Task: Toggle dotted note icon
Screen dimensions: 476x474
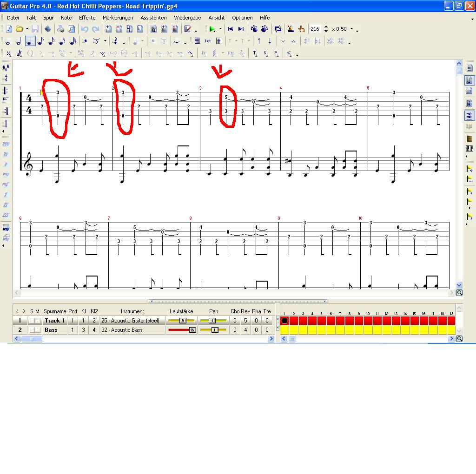Action: (x=86, y=41)
